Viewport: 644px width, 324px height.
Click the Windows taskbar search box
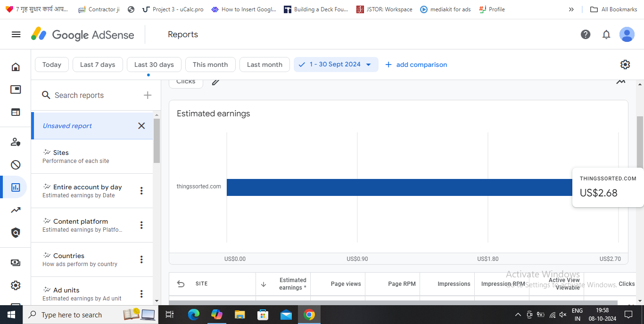(91, 315)
